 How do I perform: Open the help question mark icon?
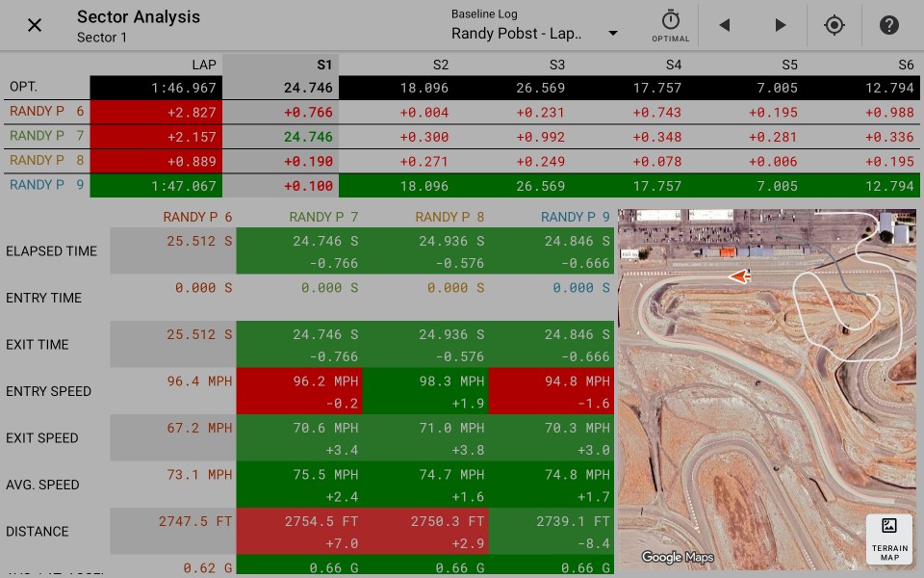tap(888, 25)
